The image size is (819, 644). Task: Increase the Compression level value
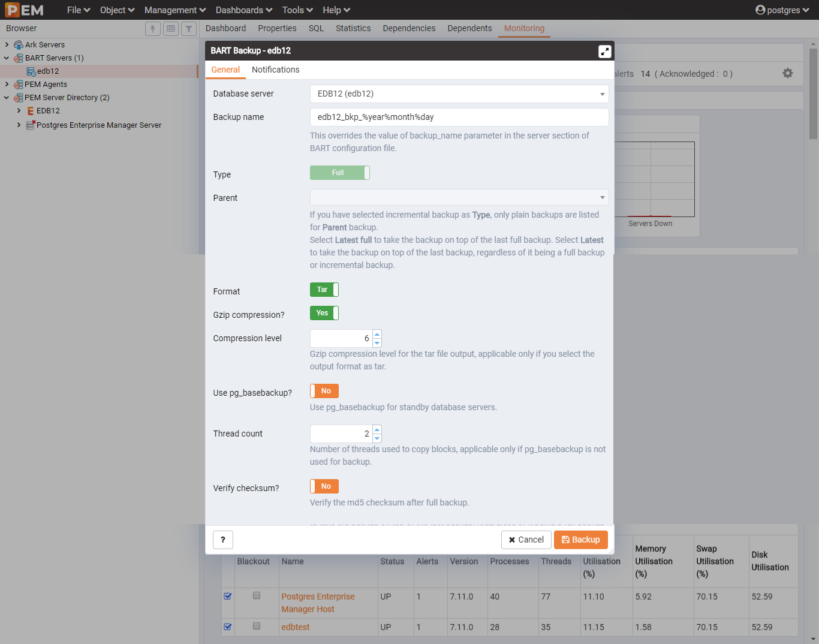coord(377,334)
